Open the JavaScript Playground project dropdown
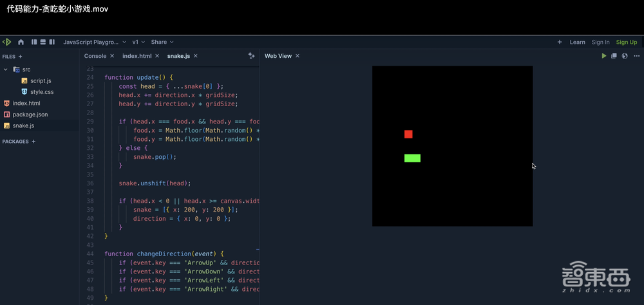This screenshot has width=644, height=305. coord(95,42)
